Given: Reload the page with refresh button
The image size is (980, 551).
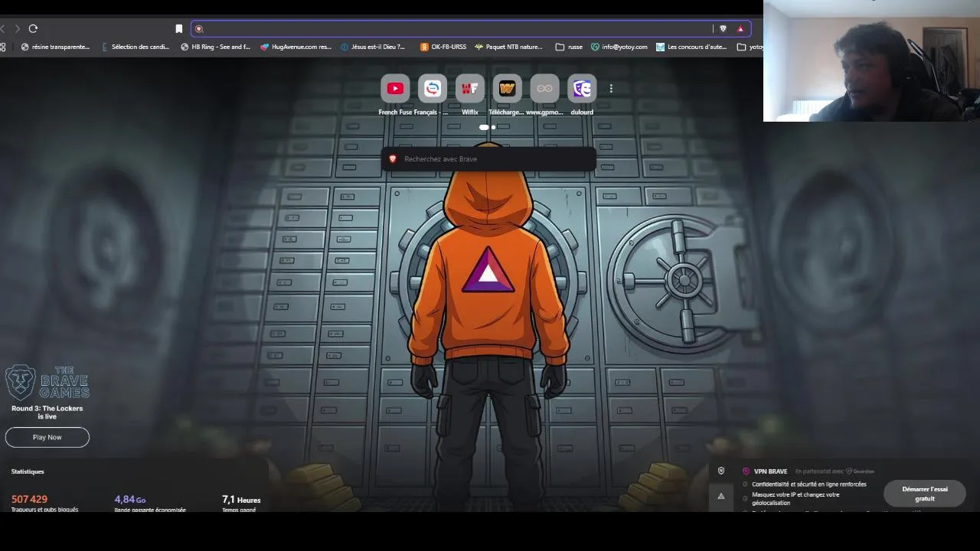Looking at the screenshot, I should (x=33, y=28).
